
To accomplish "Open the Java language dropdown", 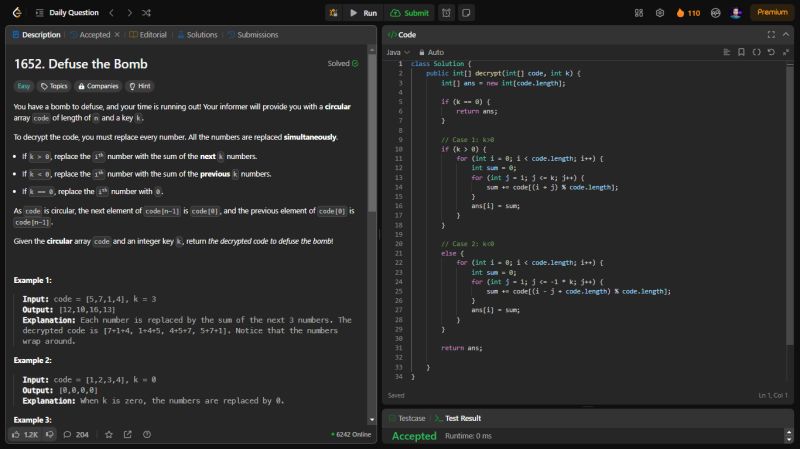I will (398, 52).
